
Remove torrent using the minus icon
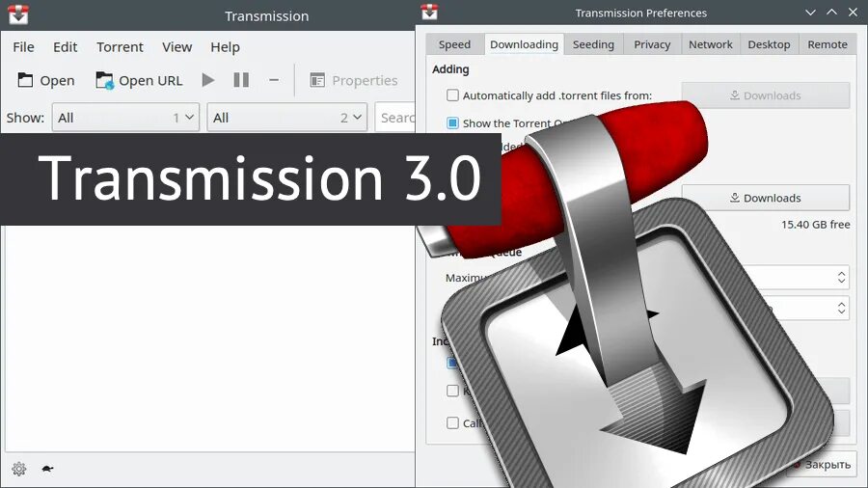(274, 80)
